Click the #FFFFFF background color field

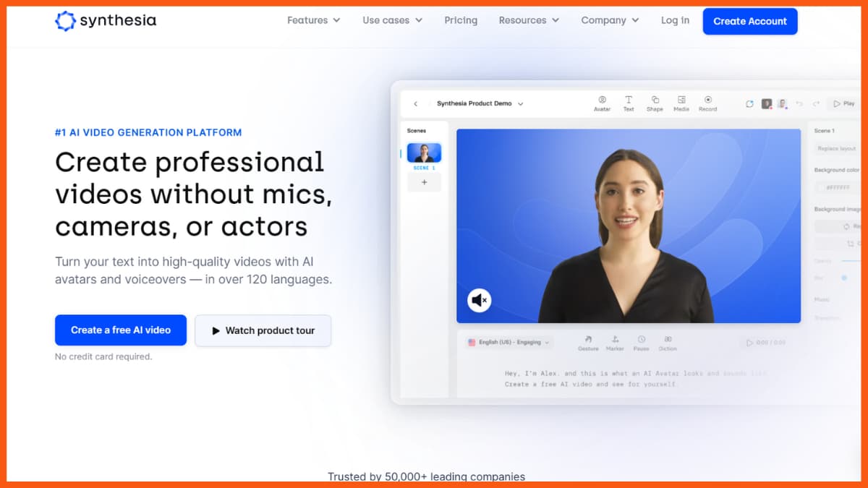pos(838,187)
